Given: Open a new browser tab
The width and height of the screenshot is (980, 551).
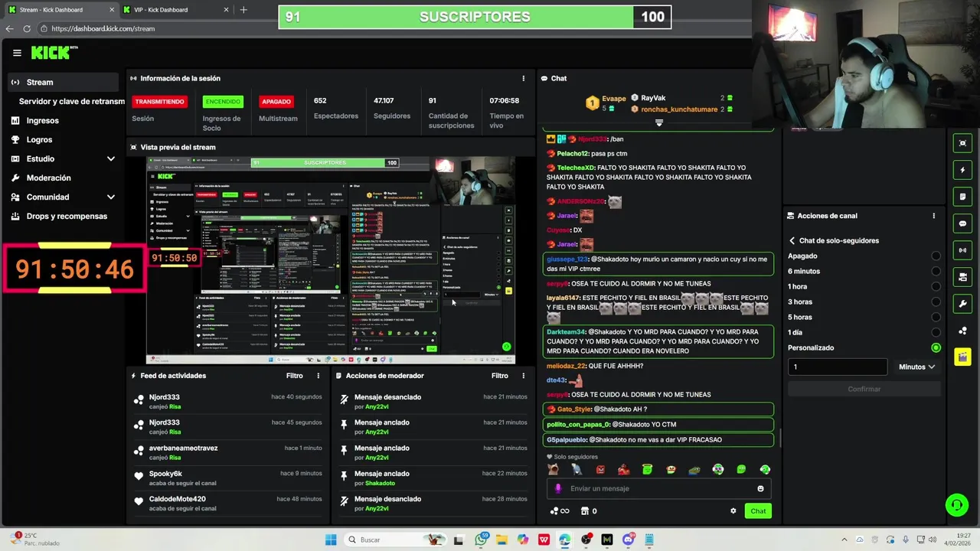Looking at the screenshot, I should (243, 10).
